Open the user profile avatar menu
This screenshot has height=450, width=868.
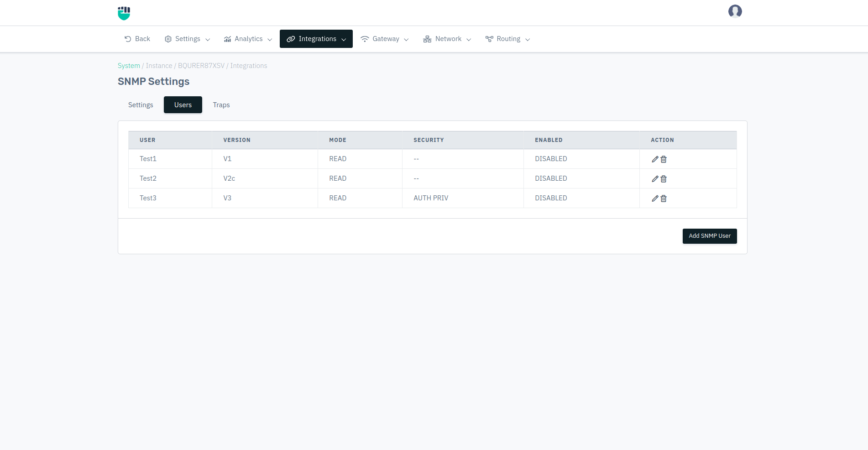pyautogui.click(x=735, y=11)
